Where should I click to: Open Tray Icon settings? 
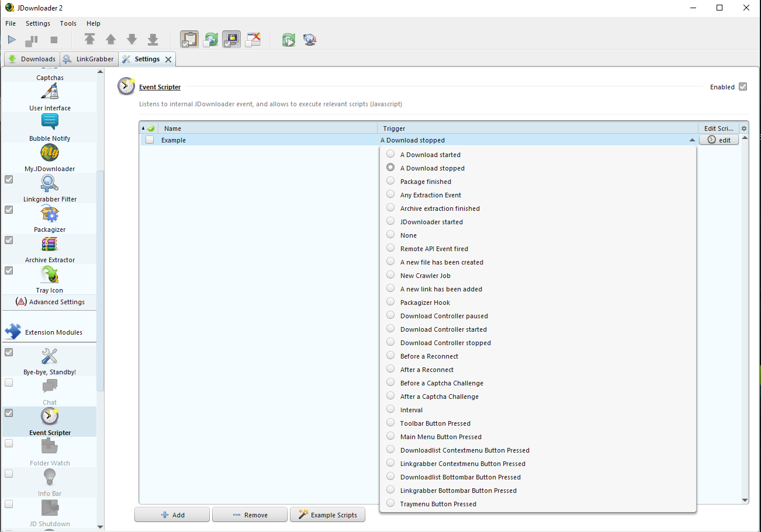pyautogui.click(x=50, y=279)
